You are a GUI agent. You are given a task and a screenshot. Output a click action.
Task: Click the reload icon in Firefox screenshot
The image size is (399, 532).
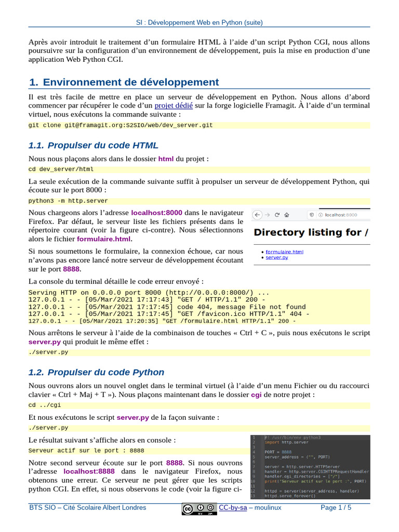(277, 215)
